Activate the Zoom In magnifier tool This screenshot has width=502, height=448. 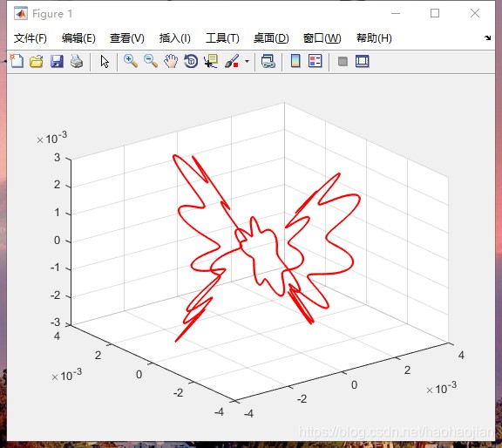[x=131, y=61]
